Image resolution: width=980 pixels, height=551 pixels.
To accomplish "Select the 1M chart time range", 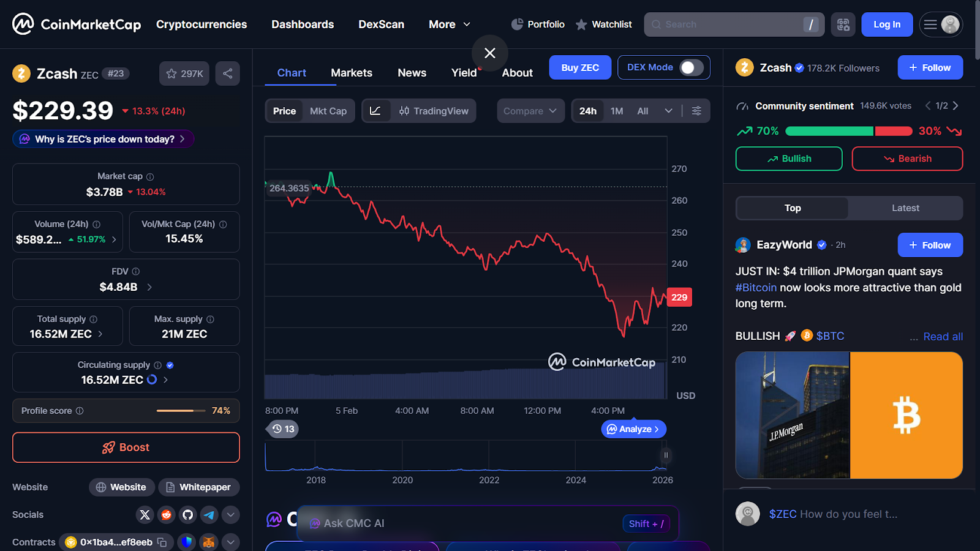I will 616,111.
